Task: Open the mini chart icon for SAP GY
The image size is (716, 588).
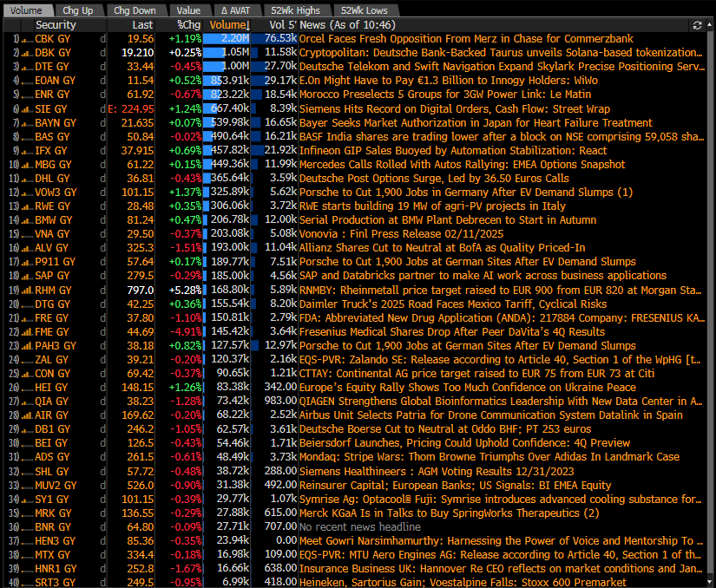Action: click(28, 276)
